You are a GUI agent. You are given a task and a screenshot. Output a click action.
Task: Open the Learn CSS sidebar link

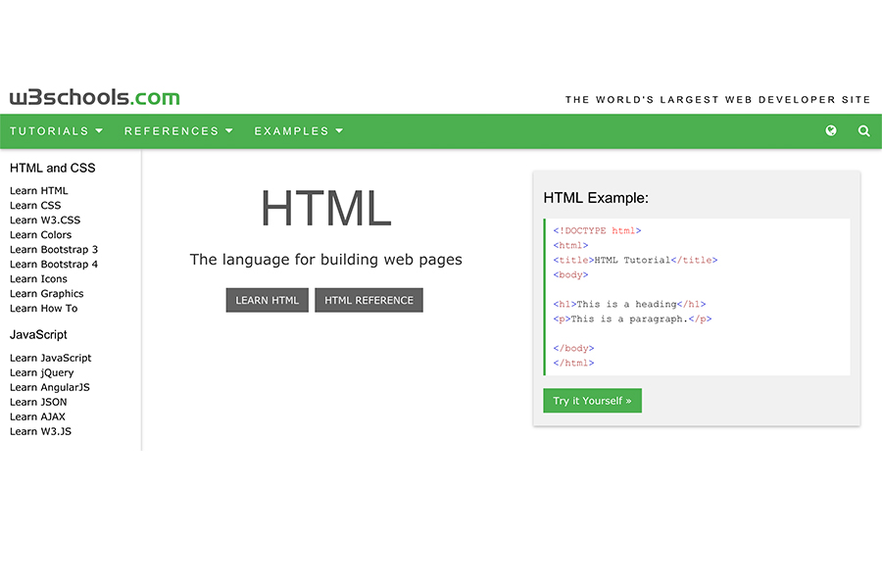pos(35,206)
